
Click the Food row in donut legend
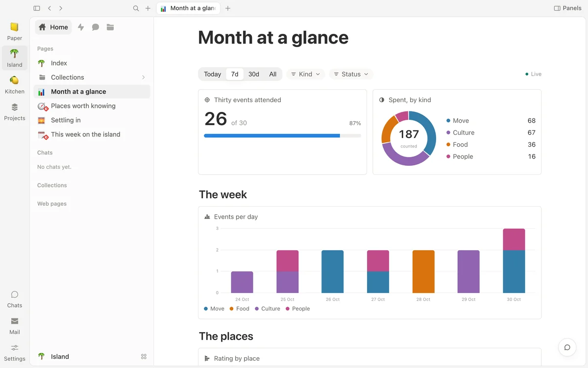491,145
